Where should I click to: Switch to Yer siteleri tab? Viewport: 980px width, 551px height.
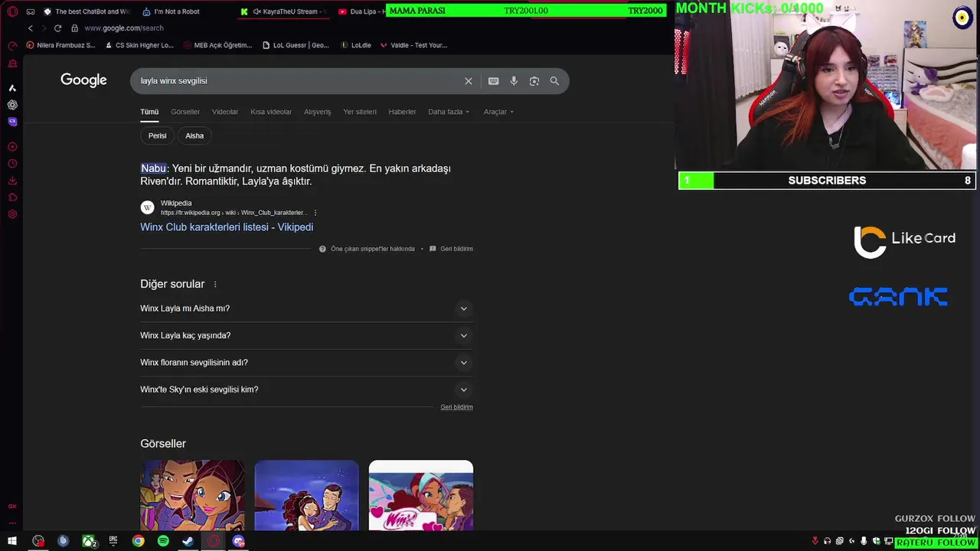tap(360, 112)
